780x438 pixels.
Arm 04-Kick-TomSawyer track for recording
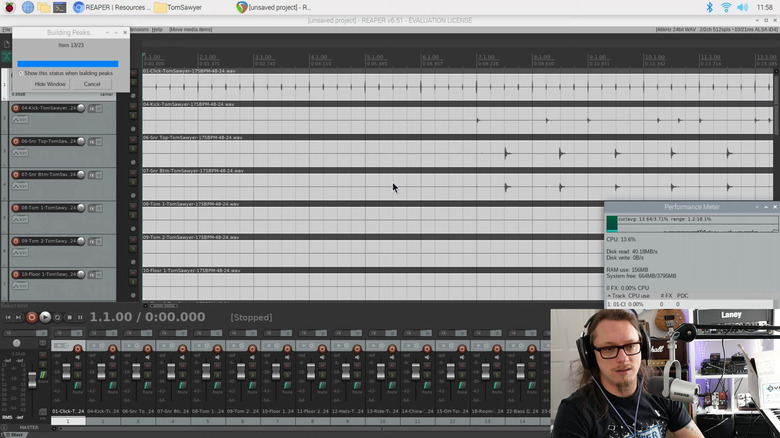pos(16,108)
